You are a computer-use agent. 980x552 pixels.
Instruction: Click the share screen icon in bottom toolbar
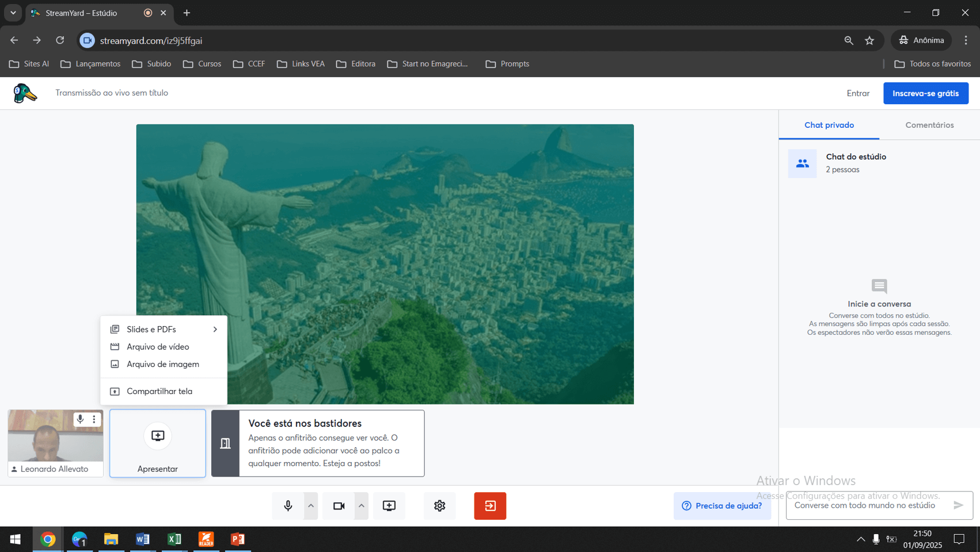(389, 506)
